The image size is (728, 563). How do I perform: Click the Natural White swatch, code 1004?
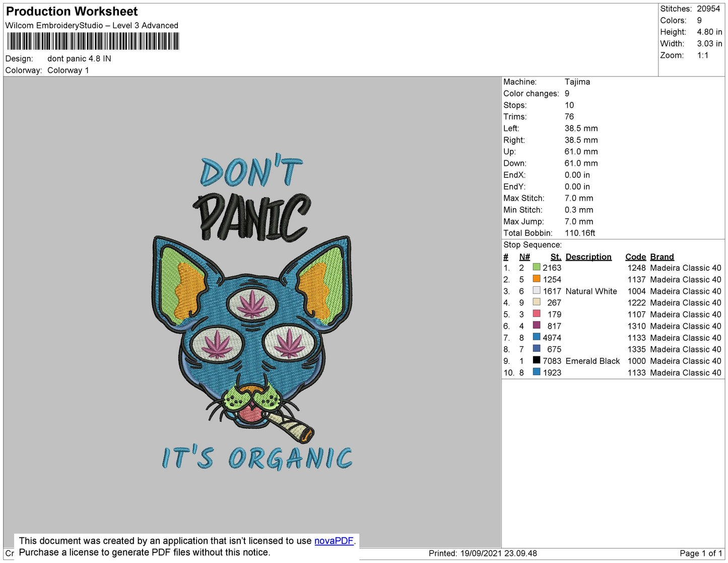click(537, 291)
